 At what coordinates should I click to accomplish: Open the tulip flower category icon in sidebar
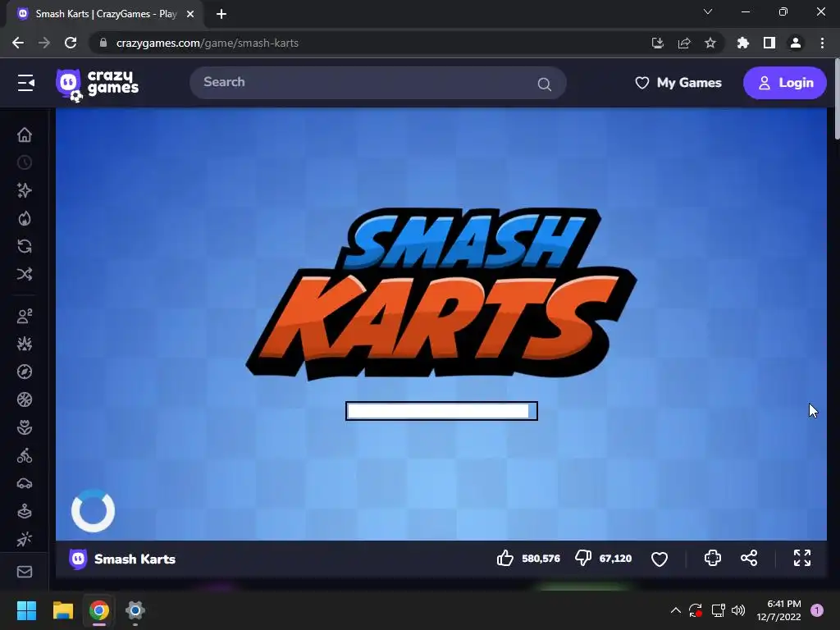point(25,427)
